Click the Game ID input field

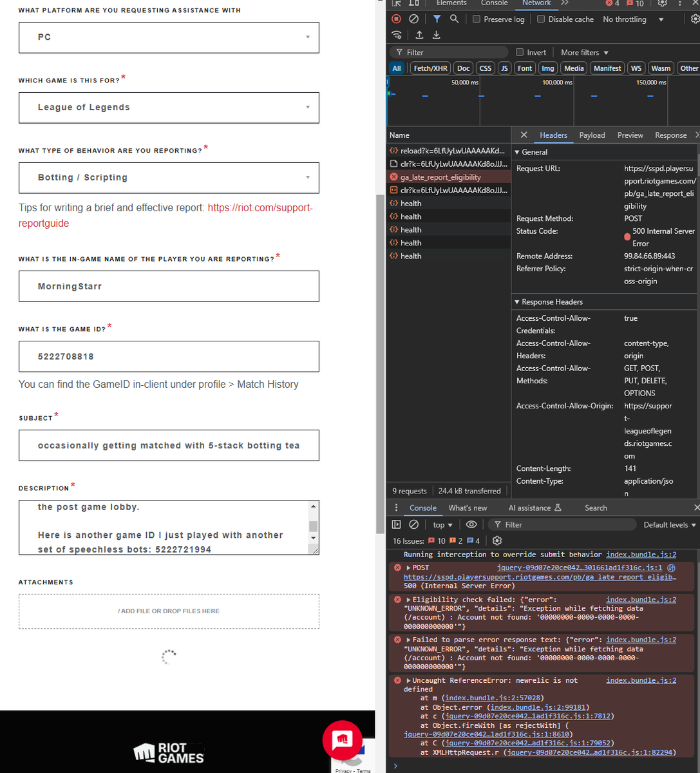[x=169, y=356]
